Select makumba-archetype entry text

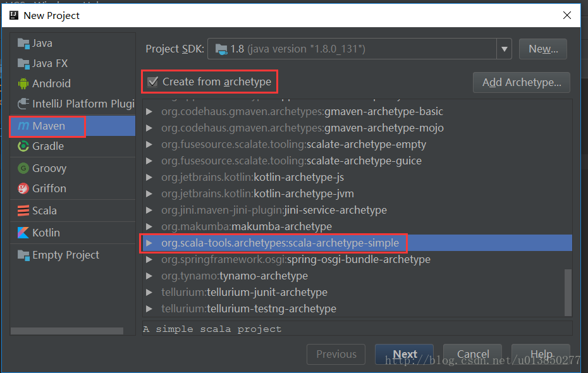pyautogui.click(x=247, y=226)
